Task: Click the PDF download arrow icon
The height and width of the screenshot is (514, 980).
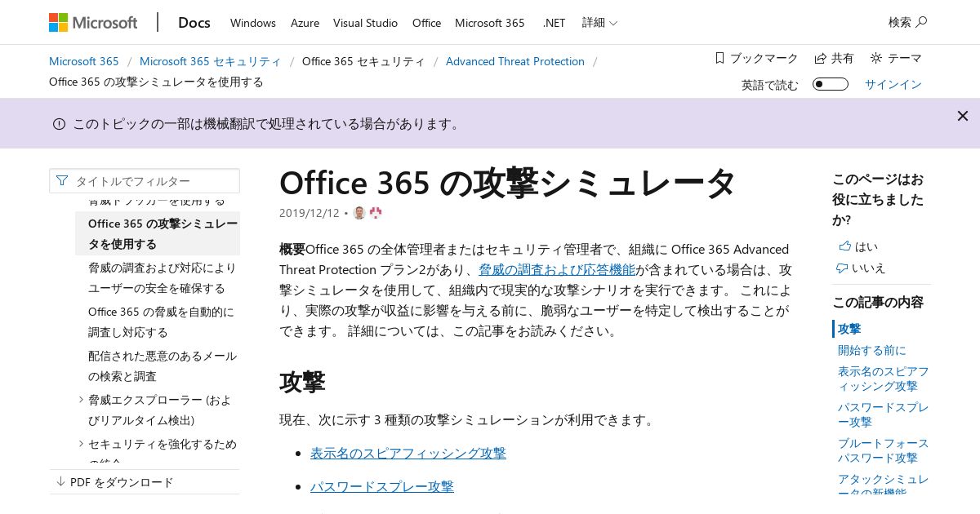Action: pyautogui.click(x=60, y=481)
